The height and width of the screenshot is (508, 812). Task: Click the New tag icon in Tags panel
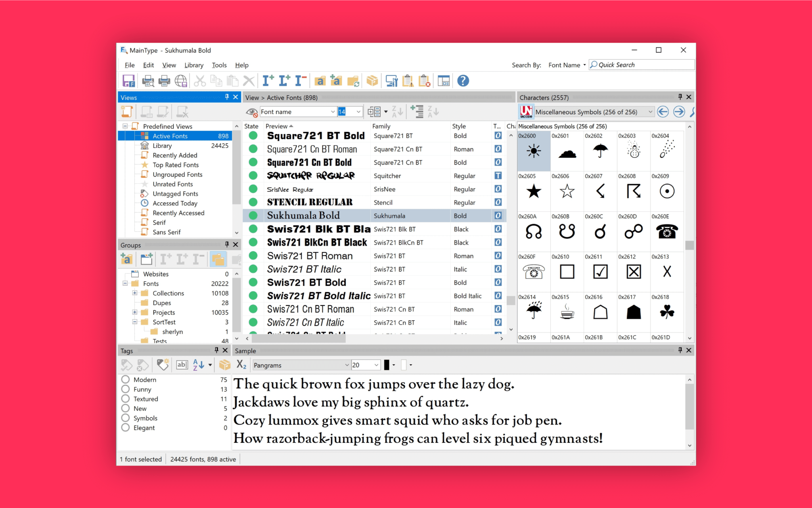[x=163, y=365]
